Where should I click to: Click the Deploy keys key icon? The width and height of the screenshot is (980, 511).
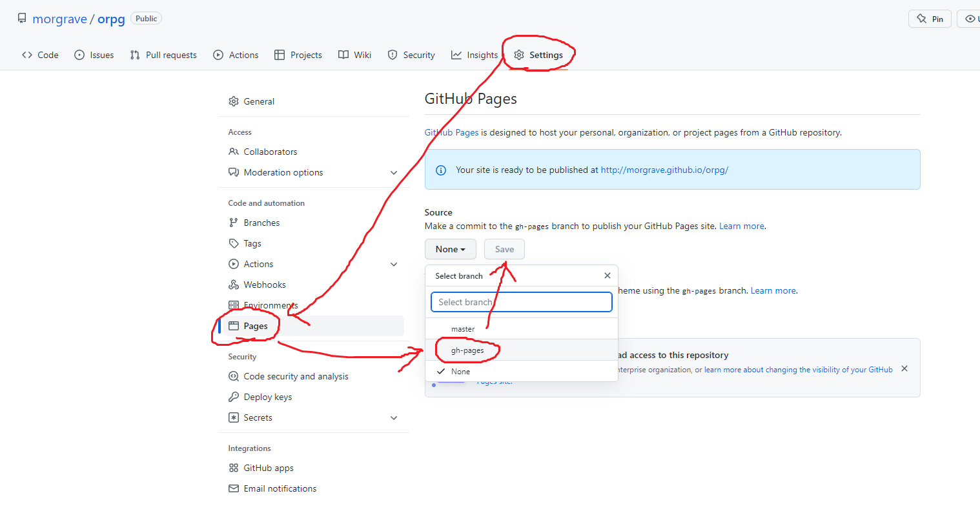pos(234,397)
